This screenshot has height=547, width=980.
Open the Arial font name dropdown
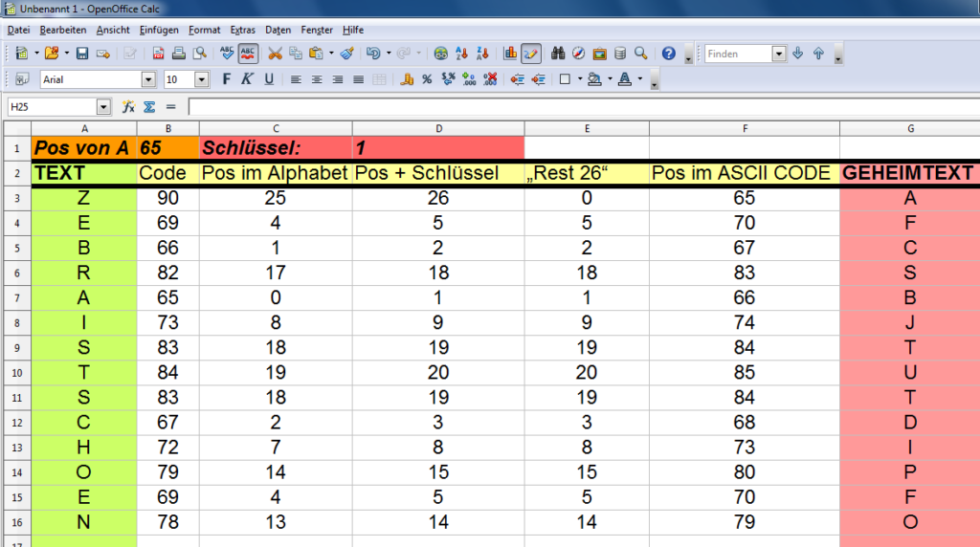tap(148, 79)
